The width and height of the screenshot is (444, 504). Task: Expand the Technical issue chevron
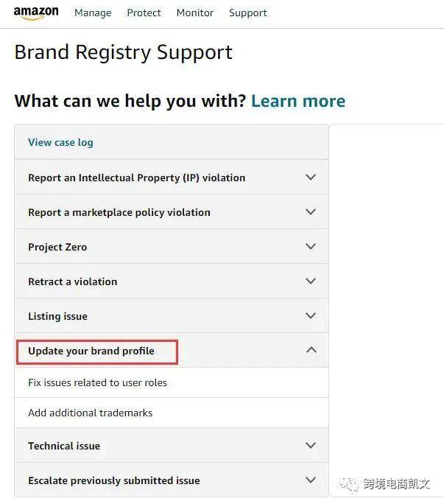point(311,446)
